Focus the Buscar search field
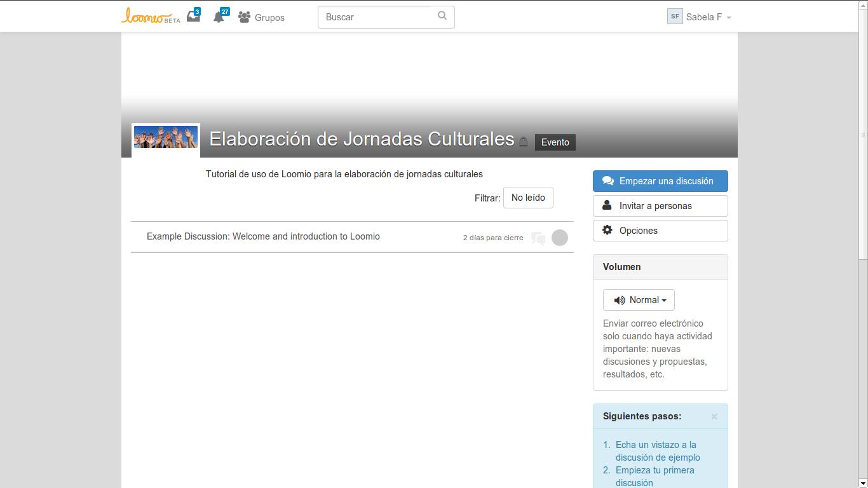868x488 pixels. click(x=378, y=17)
